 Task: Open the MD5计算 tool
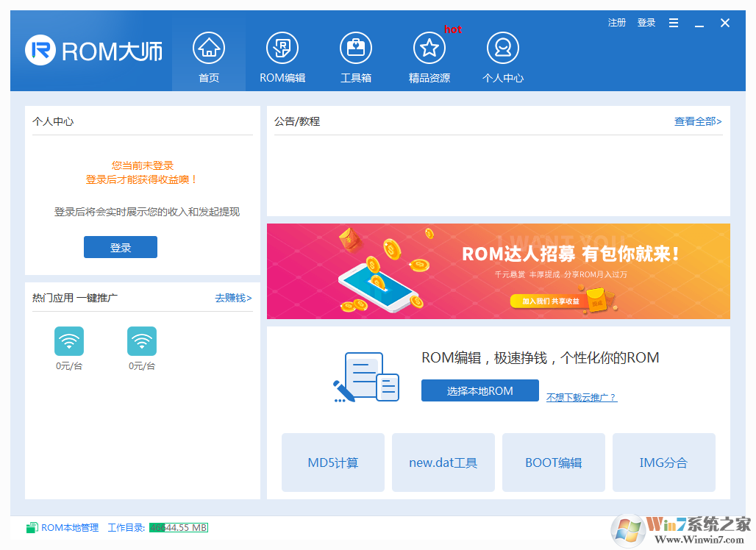pyautogui.click(x=332, y=462)
